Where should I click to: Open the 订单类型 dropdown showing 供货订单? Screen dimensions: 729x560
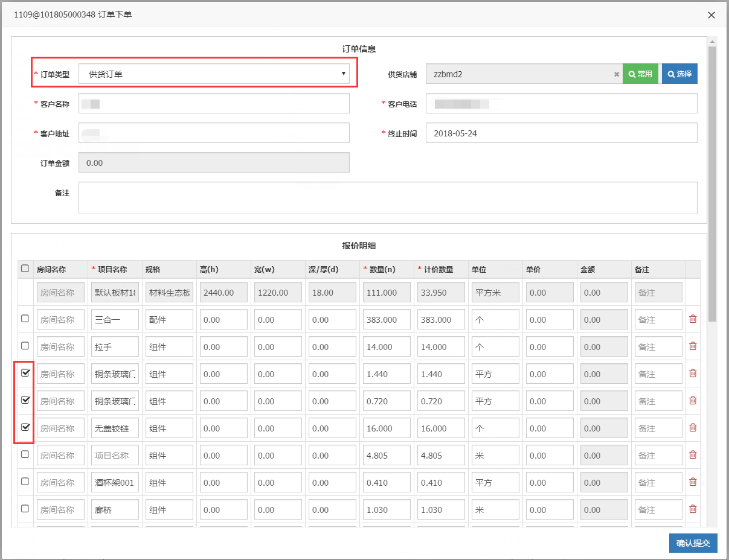pyautogui.click(x=214, y=74)
